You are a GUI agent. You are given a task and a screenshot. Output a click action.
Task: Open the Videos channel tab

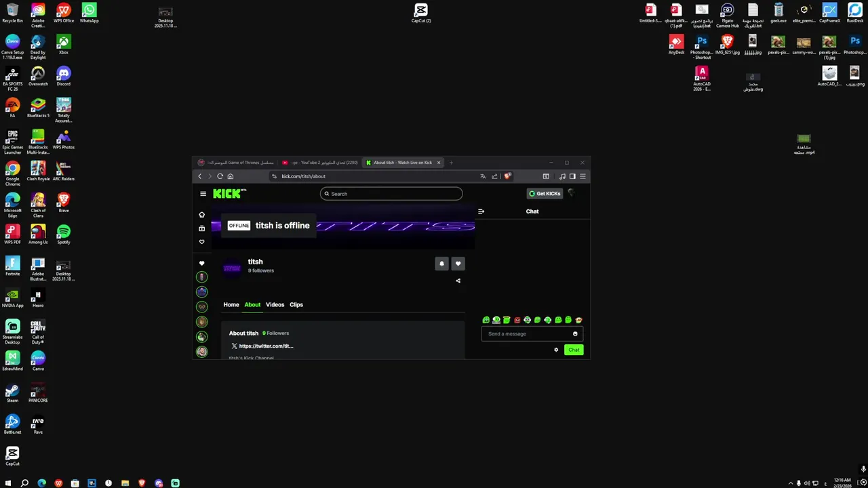coord(275,305)
